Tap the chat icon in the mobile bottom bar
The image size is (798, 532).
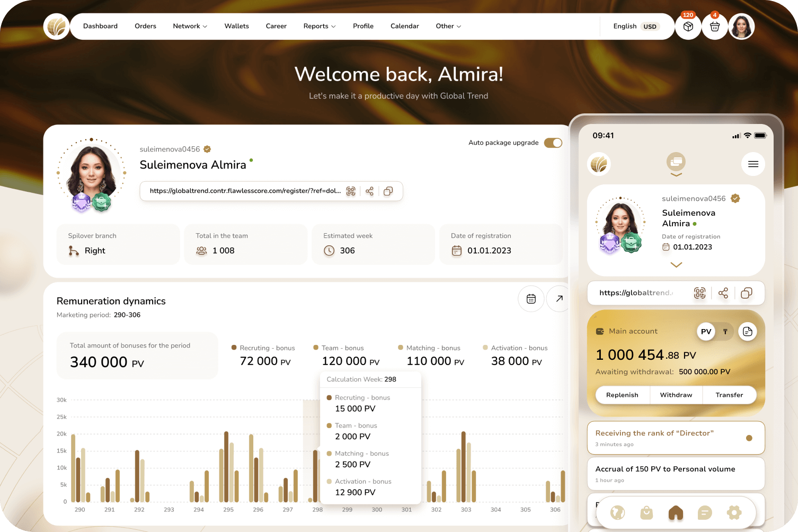tap(705, 512)
